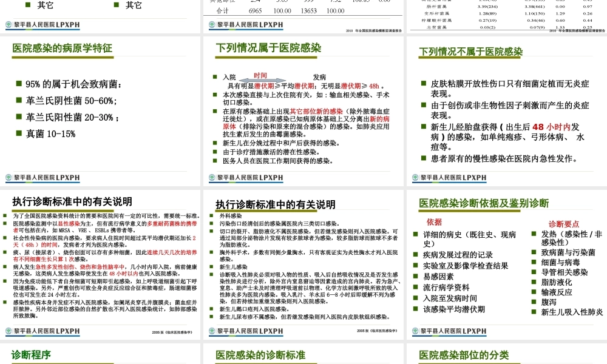Open the slide titled 医院感染的诊断标准

(x=303, y=354)
